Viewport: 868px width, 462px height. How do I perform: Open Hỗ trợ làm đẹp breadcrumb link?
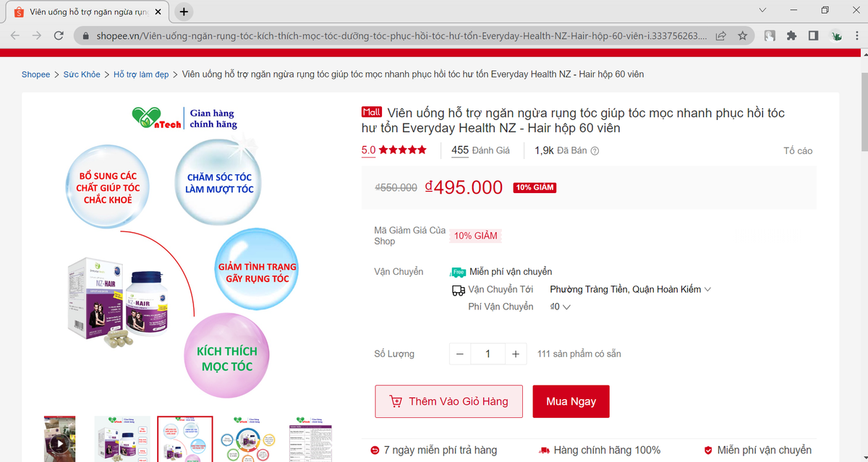coord(141,74)
